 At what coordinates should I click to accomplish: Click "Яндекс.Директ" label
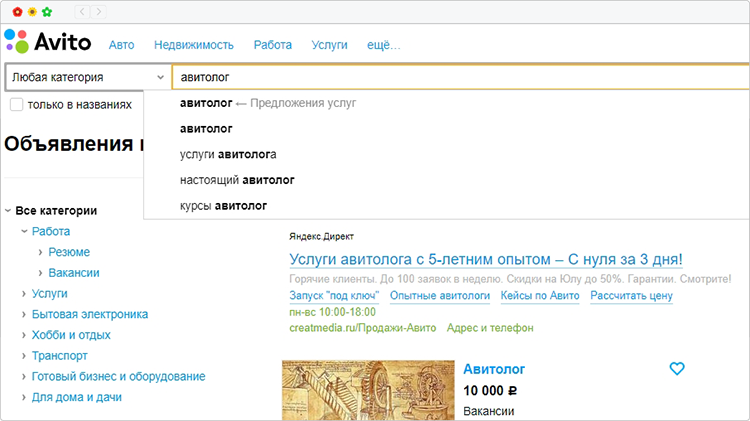click(x=321, y=236)
